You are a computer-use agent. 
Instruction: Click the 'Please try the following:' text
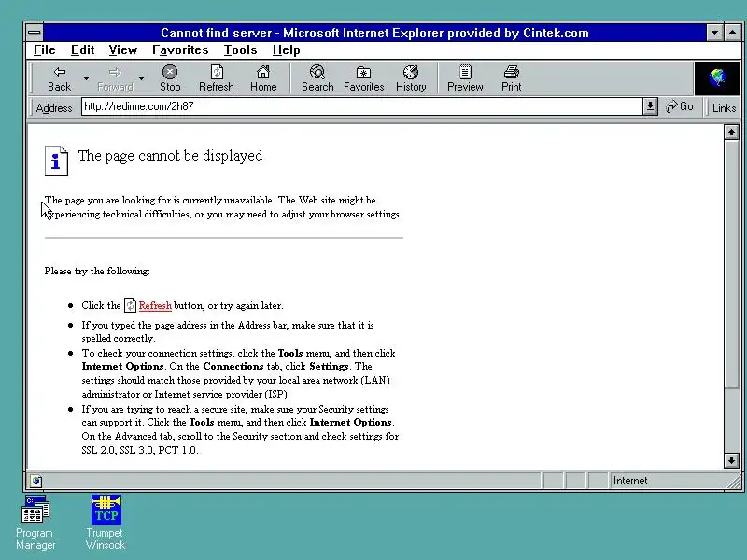[x=97, y=271]
